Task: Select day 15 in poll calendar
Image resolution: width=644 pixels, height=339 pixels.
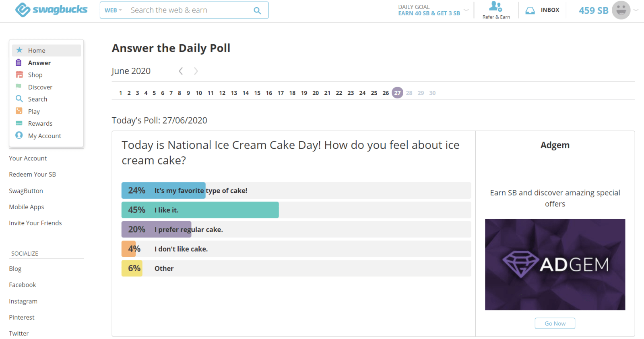Action: [257, 93]
